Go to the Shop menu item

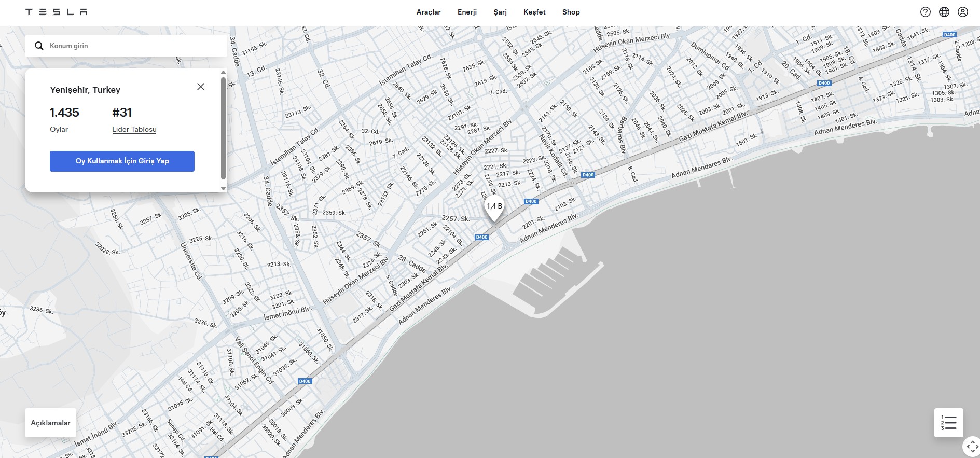(571, 12)
